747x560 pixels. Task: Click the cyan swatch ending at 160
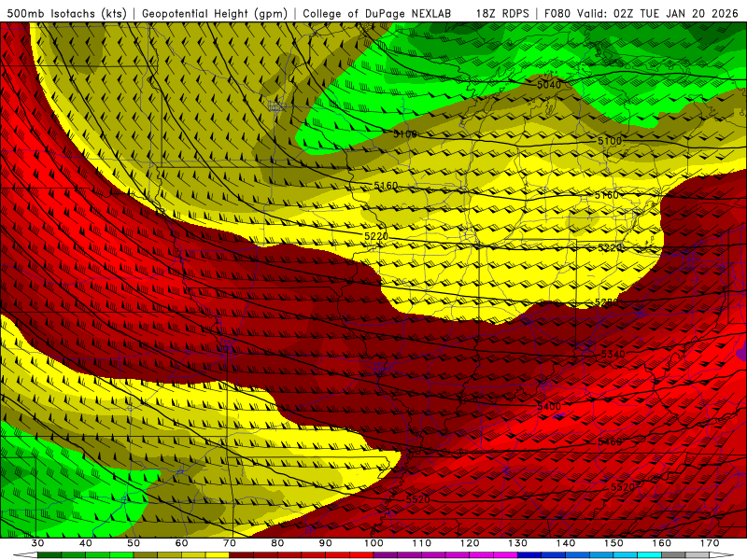tap(649, 555)
